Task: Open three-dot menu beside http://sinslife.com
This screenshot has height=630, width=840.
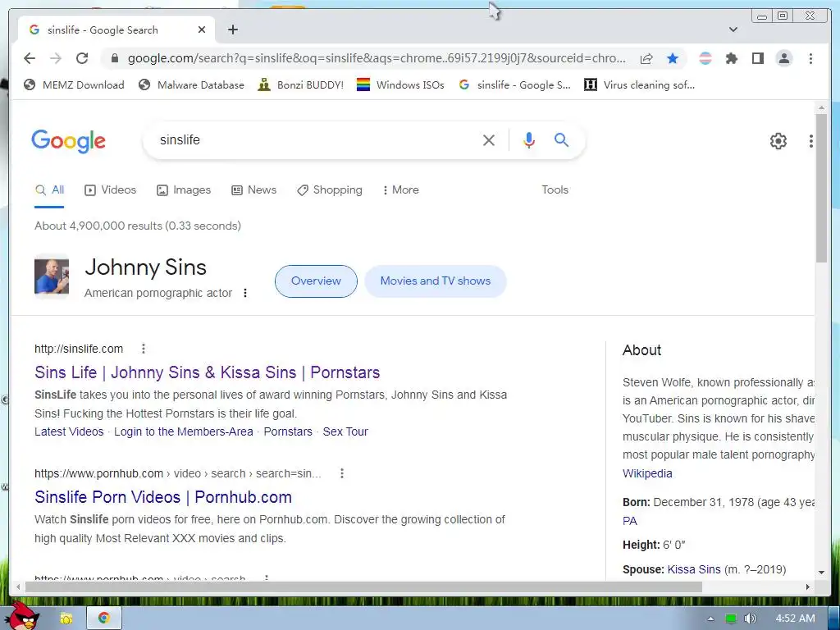Action: [x=143, y=349]
